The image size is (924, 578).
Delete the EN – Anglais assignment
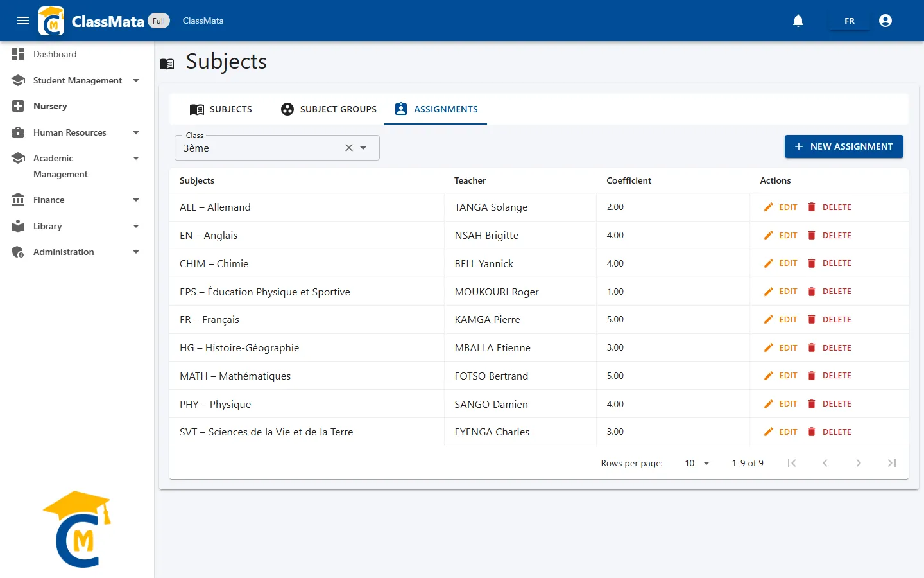(829, 236)
